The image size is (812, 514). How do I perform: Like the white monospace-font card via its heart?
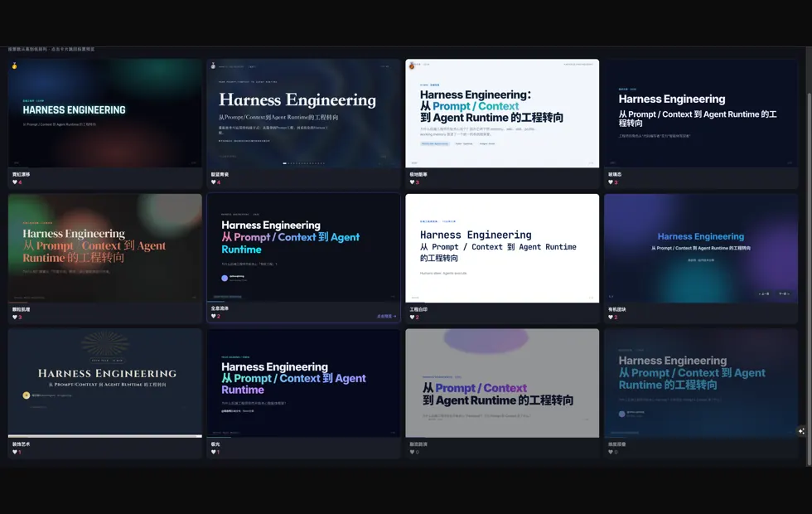[413, 317]
